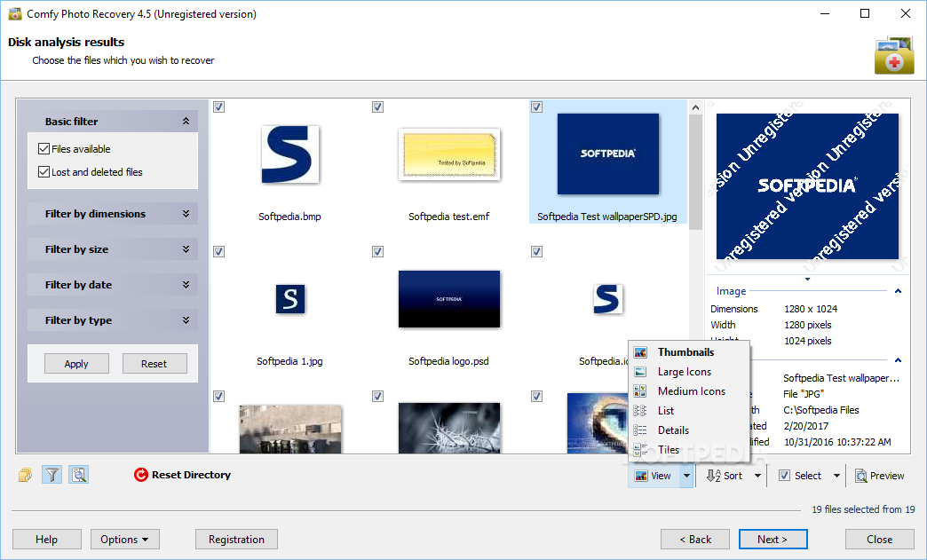Uncheck Softpedia Test wallpaperSPD.jpg checkbox

536,106
